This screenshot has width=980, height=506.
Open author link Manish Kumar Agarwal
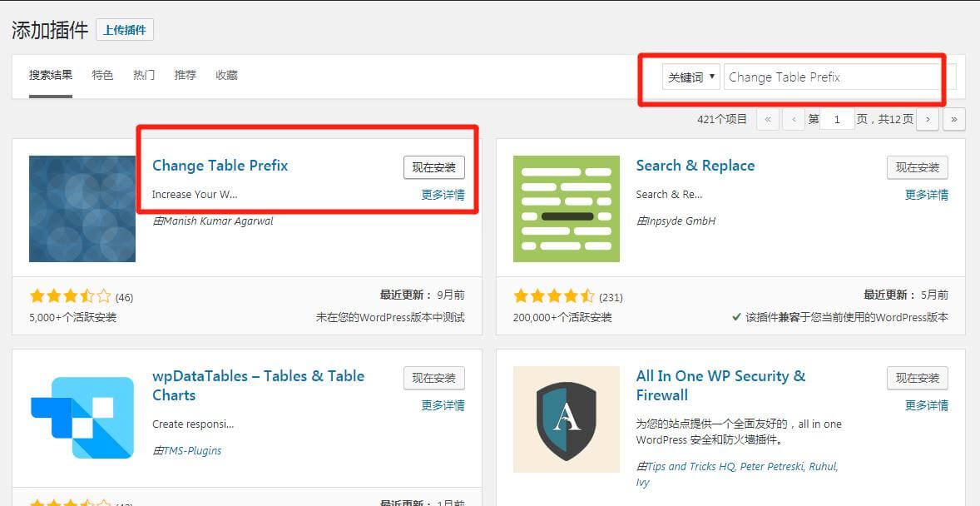[218, 221]
